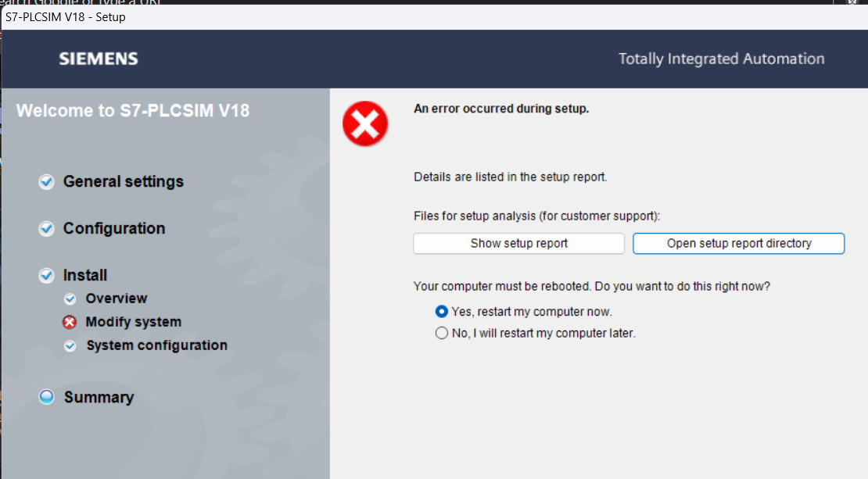Click the large red error icon
868x479 pixels.
click(365, 123)
